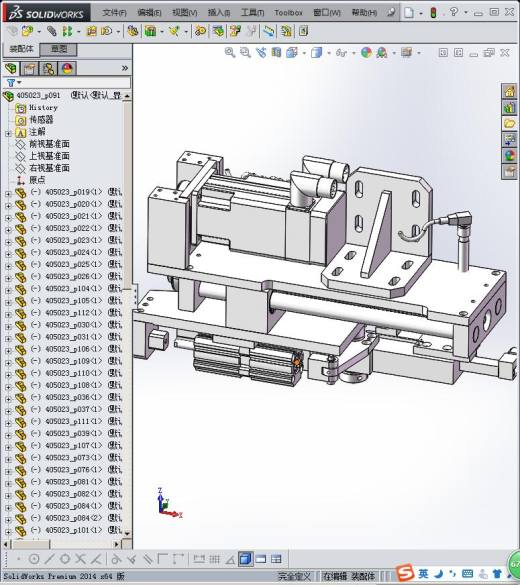Switch to single view viewport layout
Screen dimensions: 520x585
point(245,559)
